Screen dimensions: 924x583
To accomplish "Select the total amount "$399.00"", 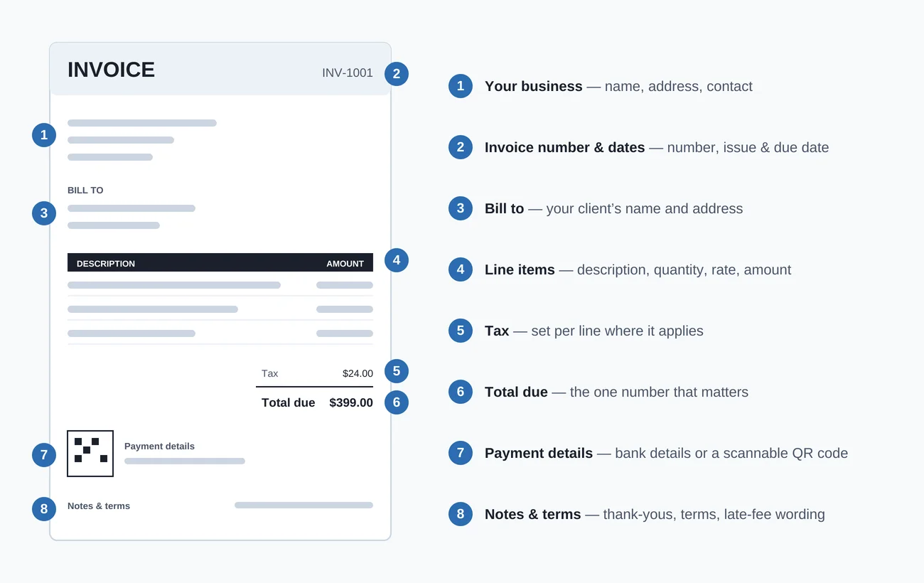I will (351, 402).
